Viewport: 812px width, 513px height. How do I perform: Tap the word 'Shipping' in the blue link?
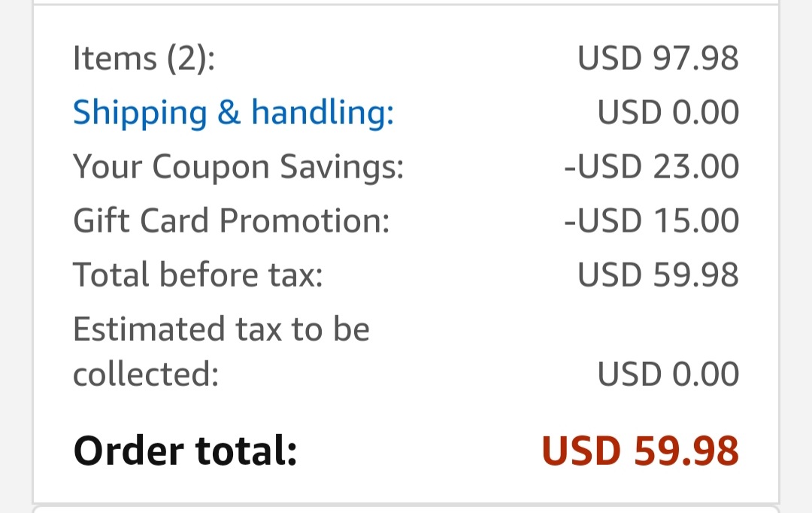pyautogui.click(x=140, y=112)
